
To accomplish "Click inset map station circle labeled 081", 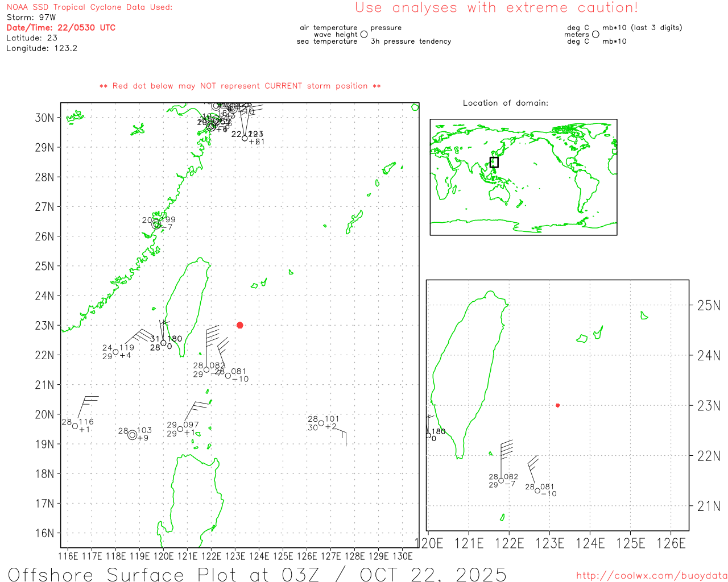I will 537,490.
